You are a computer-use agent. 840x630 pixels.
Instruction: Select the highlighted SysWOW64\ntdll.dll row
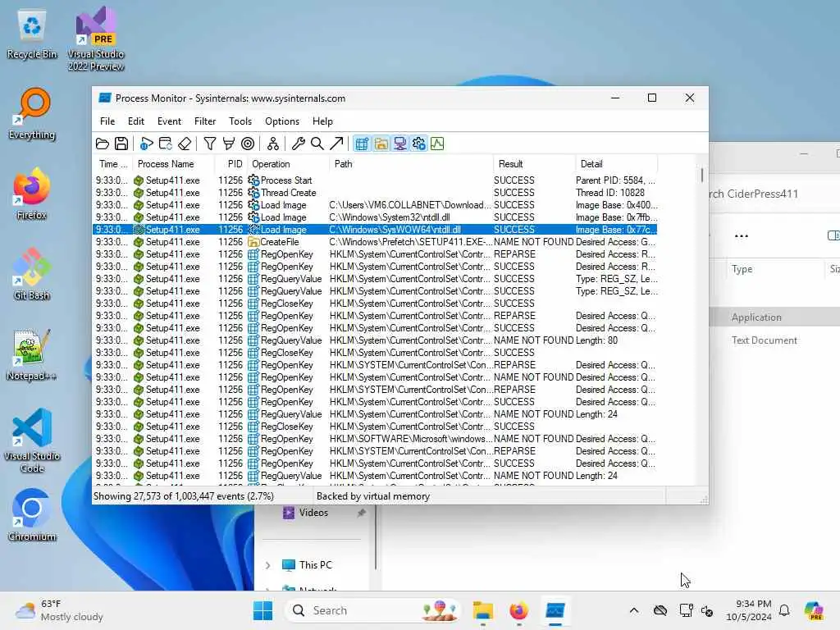pyautogui.click(x=376, y=230)
